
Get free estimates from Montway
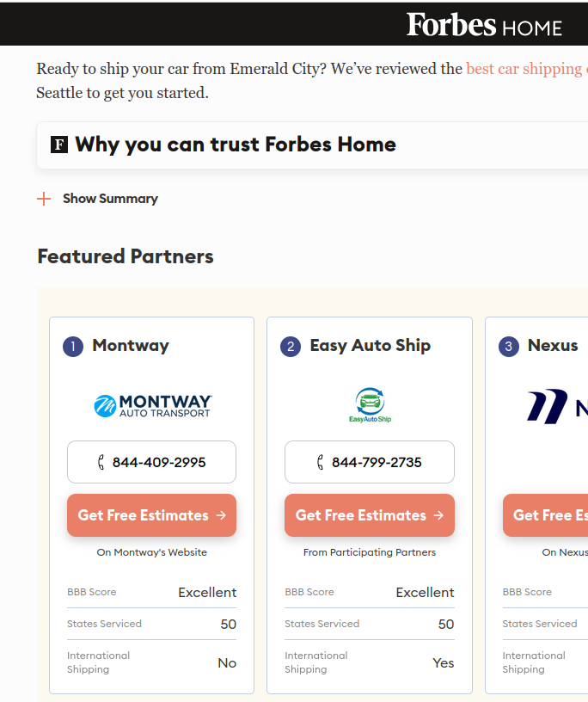coord(151,515)
